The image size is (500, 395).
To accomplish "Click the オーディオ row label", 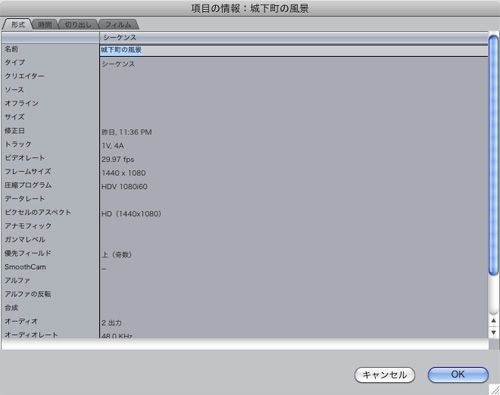I will click(x=21, y=321).
